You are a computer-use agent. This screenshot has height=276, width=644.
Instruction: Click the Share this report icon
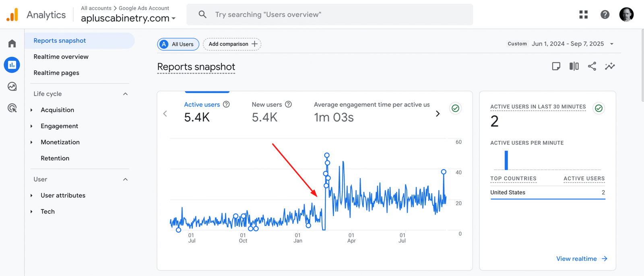point(592,66)
